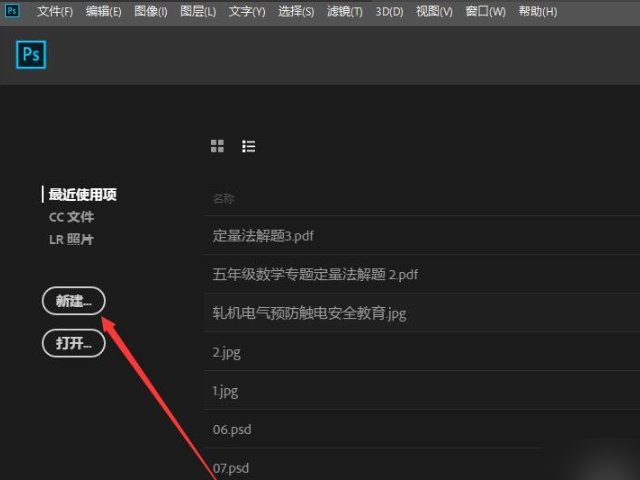Viewport: 640px width, 480px height.
Task: Switch to list view of recent files
Action: [x=249, y=146]
